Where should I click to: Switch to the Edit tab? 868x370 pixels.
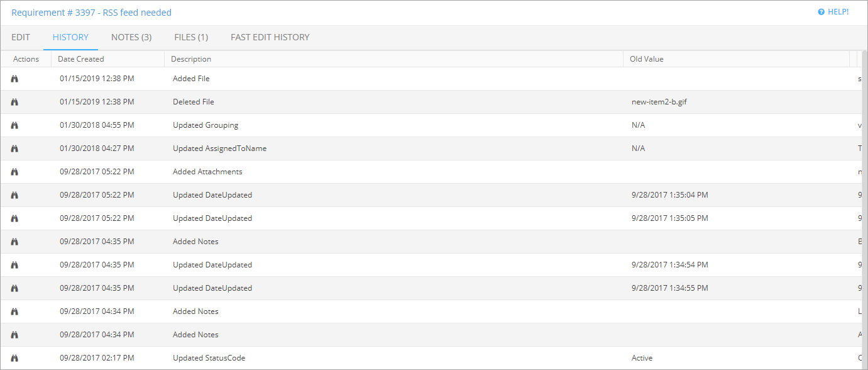tap(21, 37)
